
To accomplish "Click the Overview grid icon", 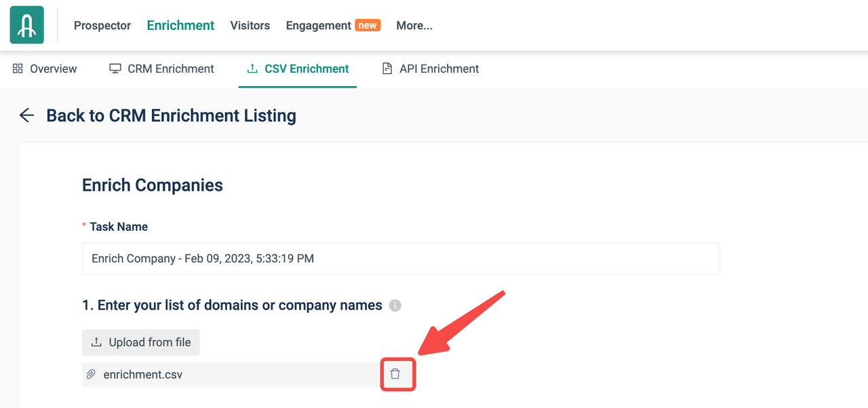I will 18,69.
